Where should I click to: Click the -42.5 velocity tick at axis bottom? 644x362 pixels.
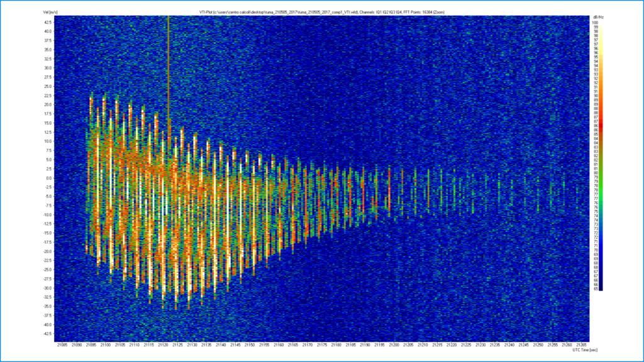coord(47,334)
